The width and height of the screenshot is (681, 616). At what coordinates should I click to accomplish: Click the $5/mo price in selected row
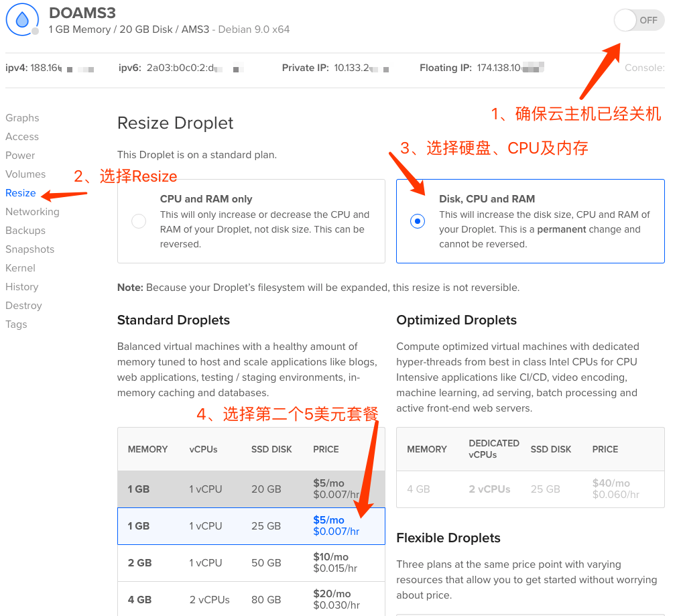[x=328, y=519]
